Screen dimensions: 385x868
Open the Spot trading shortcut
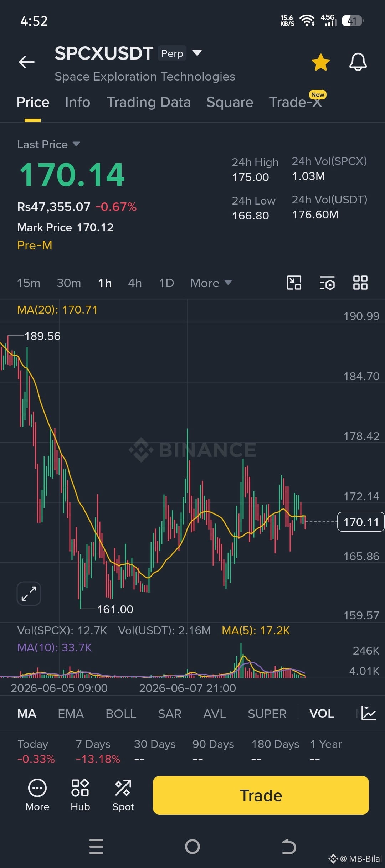(x=123, y=795)
